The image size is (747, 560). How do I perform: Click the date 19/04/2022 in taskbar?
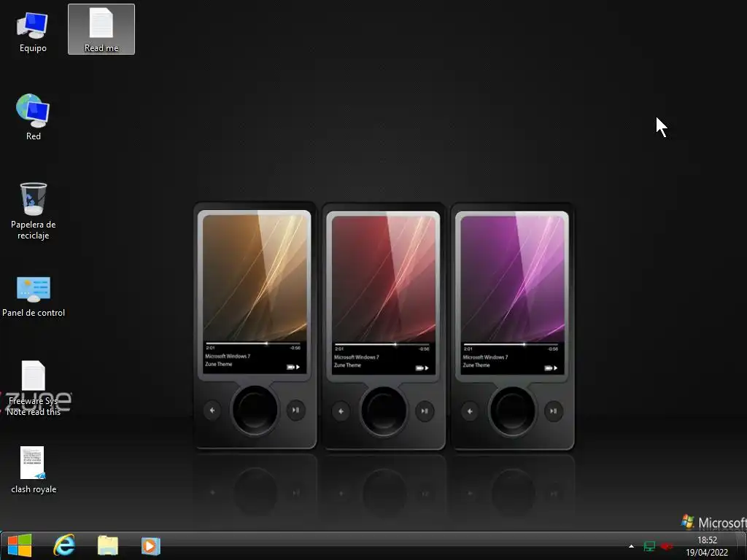click(707, 553)
